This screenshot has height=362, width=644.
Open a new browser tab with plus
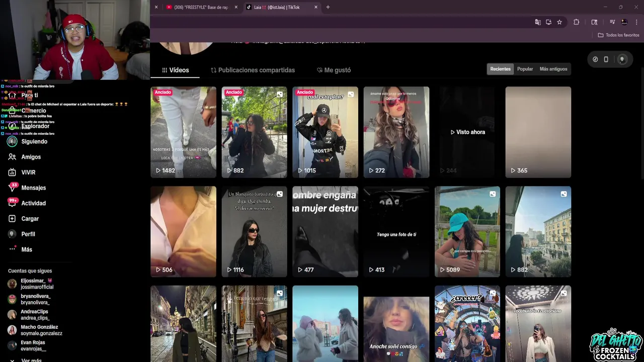(328, 7)
